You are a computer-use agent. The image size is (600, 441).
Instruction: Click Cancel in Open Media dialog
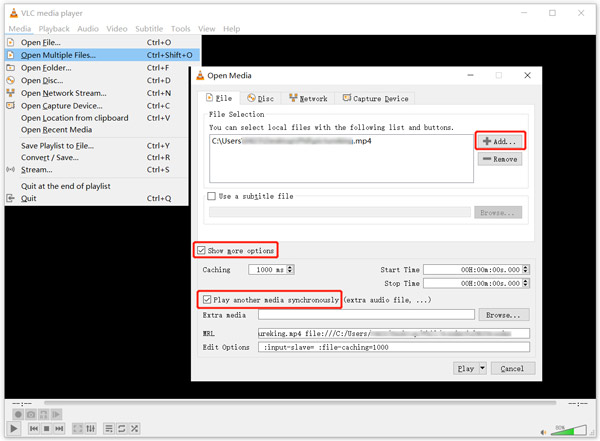click(512, 368)
